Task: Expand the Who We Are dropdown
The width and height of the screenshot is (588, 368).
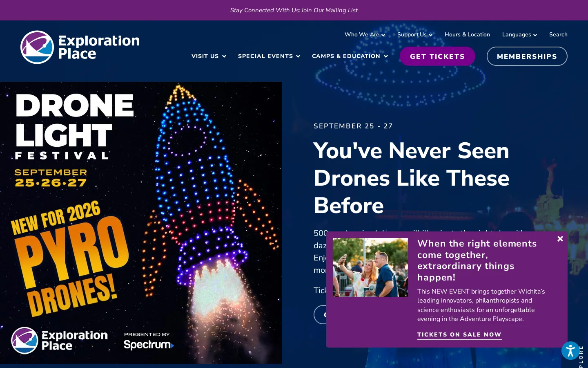Action: point(365,35)
